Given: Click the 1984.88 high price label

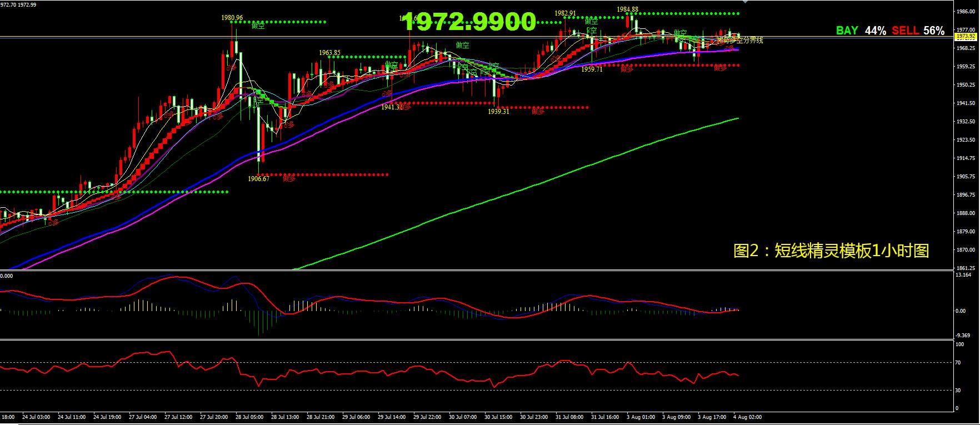Looking at the screenshot, I should pos(627,9).
